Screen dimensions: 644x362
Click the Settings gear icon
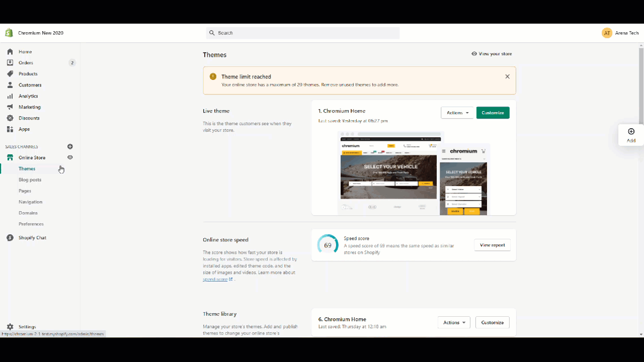coord(10,327)
